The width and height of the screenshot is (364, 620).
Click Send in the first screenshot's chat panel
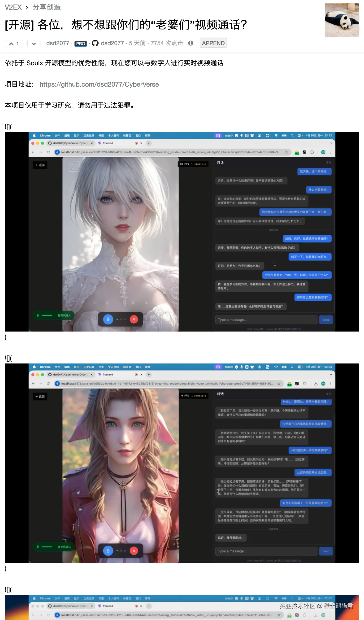[x=326, y=320]
